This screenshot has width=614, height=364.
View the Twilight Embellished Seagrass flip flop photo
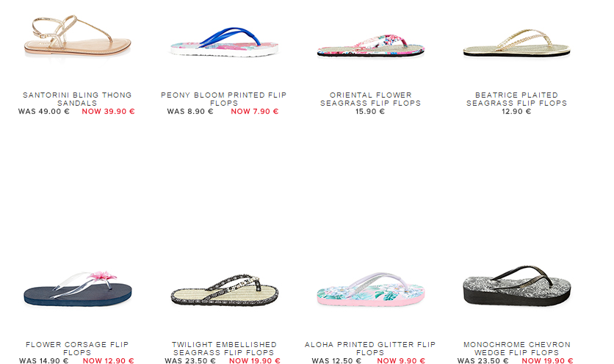225,290
